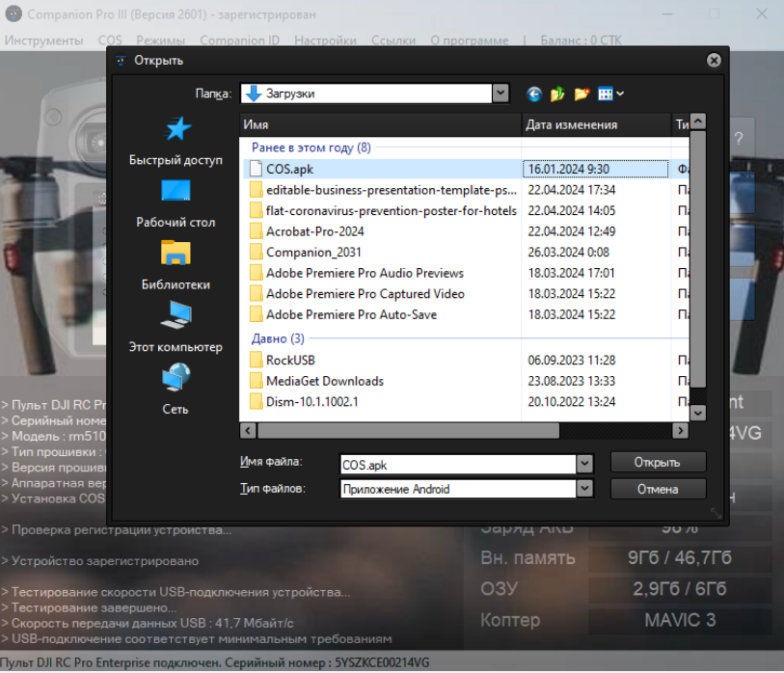Click the file list scroll down arrow
The width and height of the screenshot is (784, 673).
[698, 413]
